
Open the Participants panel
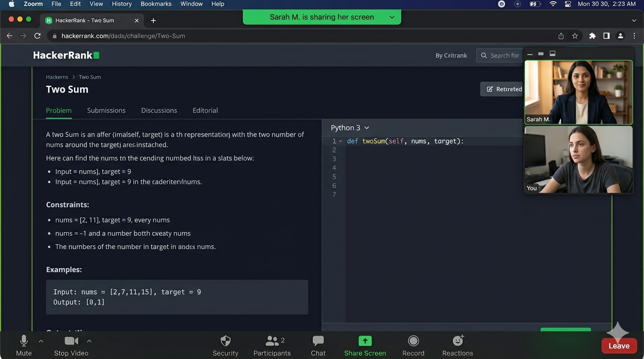[x=272, y=345]
